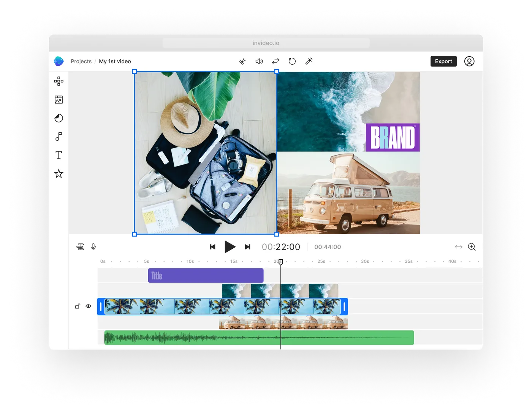Toggle the eye visibility icon on the video track
This screenshot has width=532, height=413.
pos(89,306)
